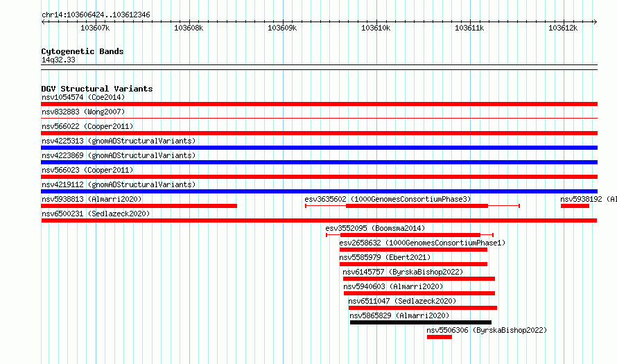Open the nsv5938192 variant bar at right edge

(x=575, y=206)
